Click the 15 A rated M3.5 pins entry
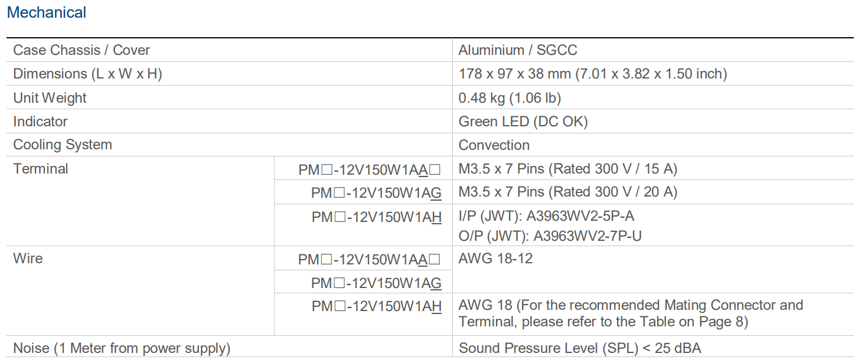This screenshot has width=868, height=363. pos(567,168)
